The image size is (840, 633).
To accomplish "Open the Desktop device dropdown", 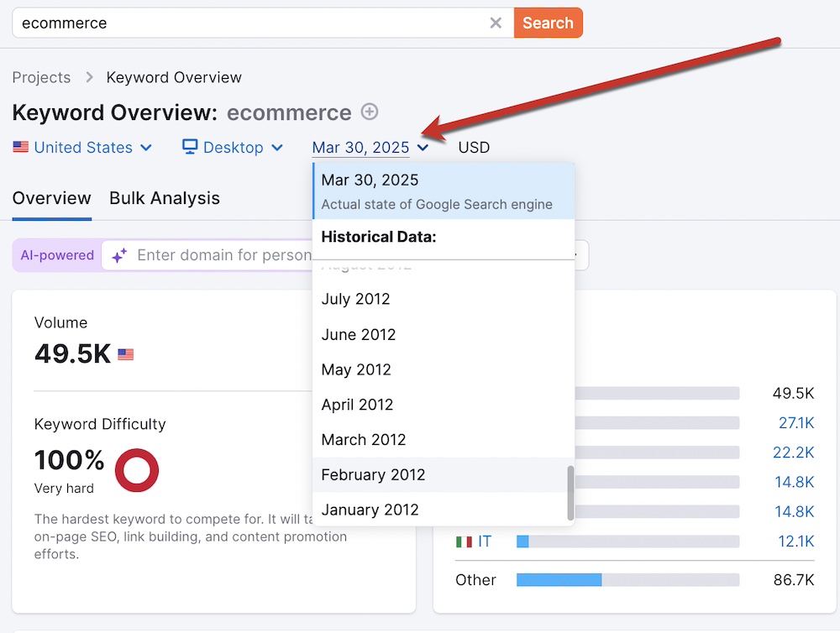I will [233, 148].
